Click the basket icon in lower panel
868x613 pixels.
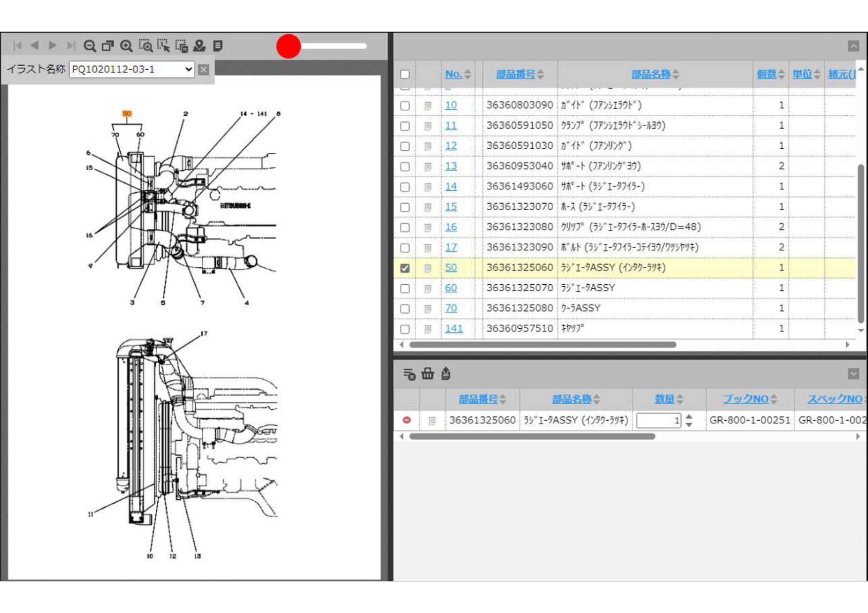(x=427, y=374)
